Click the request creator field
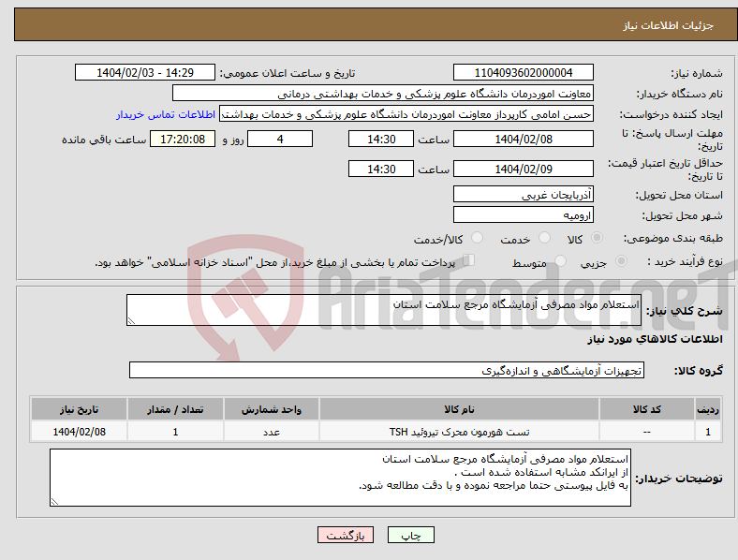 point(406,114)
